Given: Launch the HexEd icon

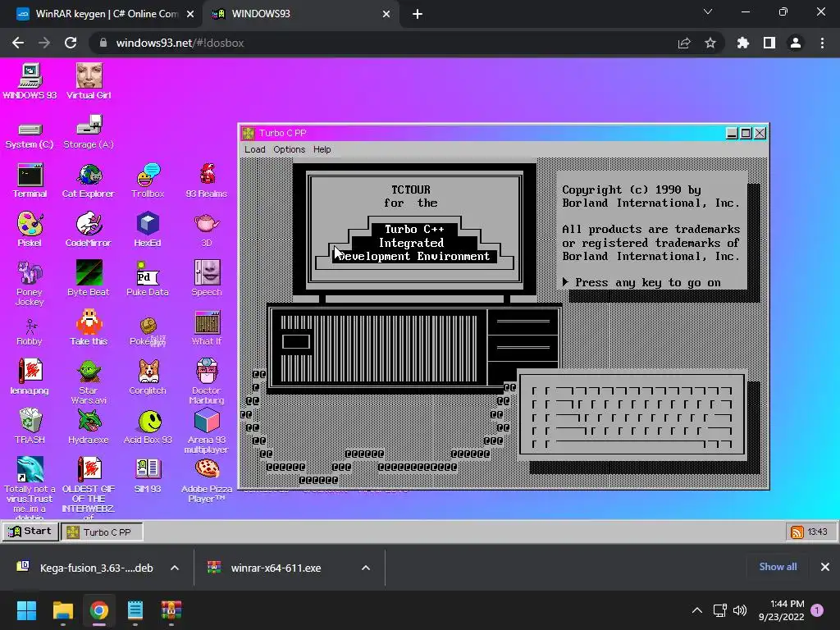Looking at the screenshot, I should click(x=148, y=230).
